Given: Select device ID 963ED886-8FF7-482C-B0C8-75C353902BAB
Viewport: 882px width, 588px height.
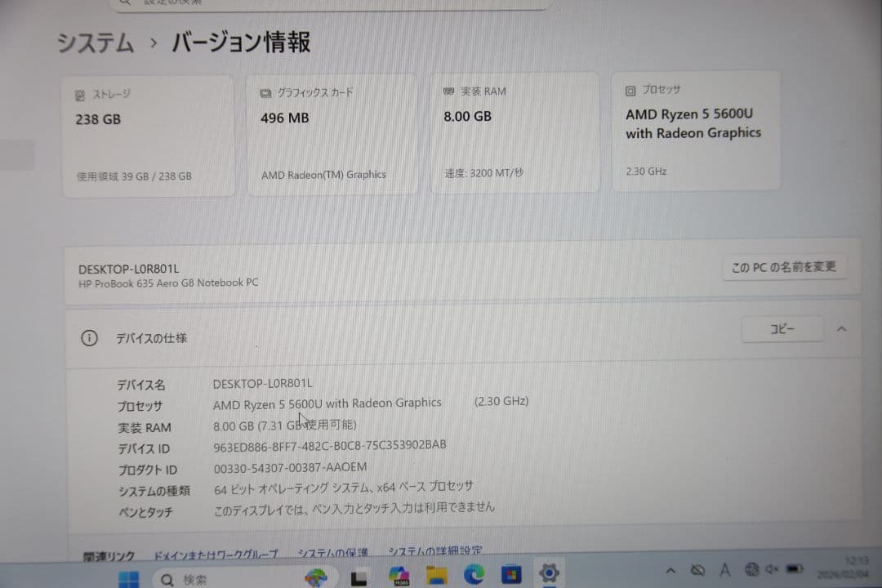Looking at the screenshot, I should [x=330, y=446].
